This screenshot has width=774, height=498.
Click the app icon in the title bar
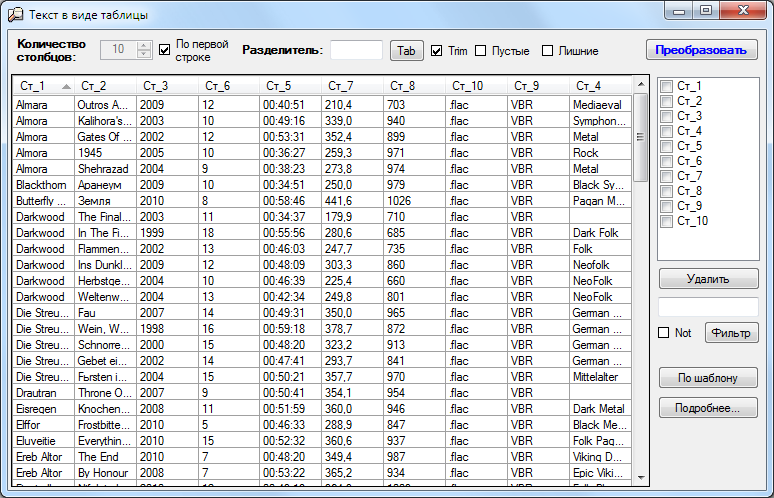coord(15,14)
